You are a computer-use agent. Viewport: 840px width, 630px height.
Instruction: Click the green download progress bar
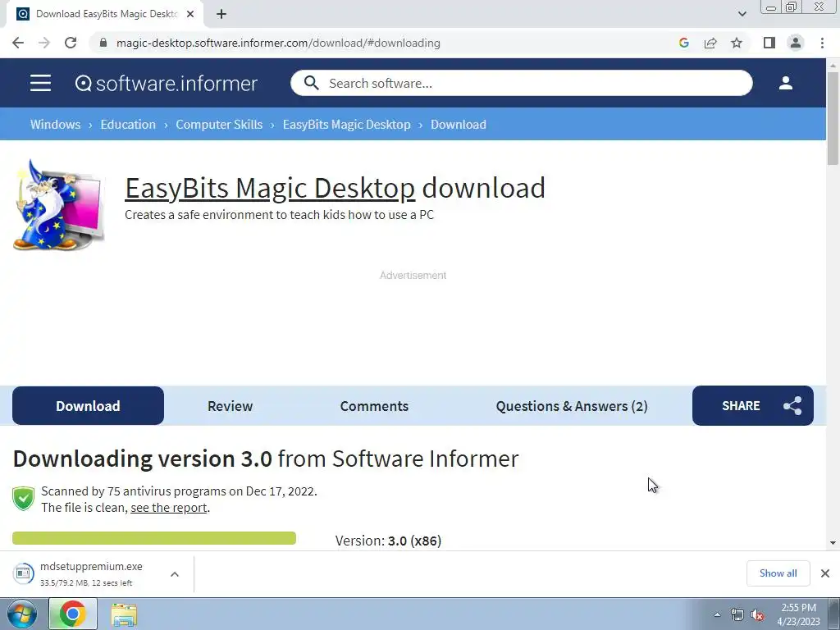pyautogui.click(x=154, y=538)
